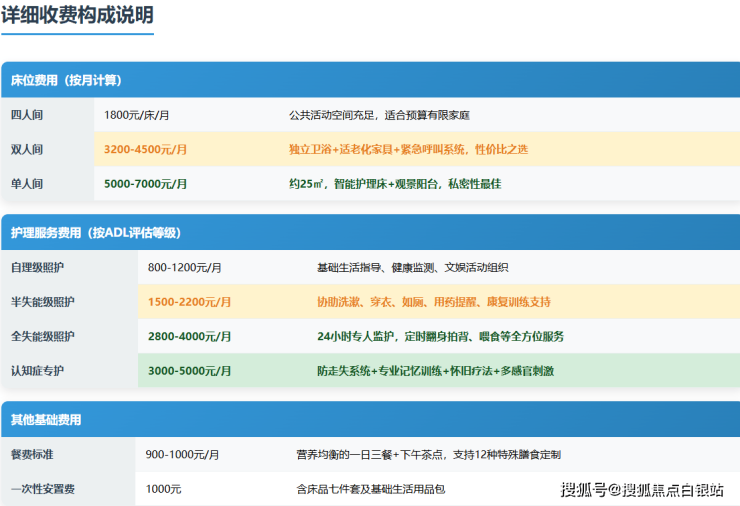The image size is (740, 506).
Task: Click the green 5000-7000元/月 price
Action: (145, 184)
